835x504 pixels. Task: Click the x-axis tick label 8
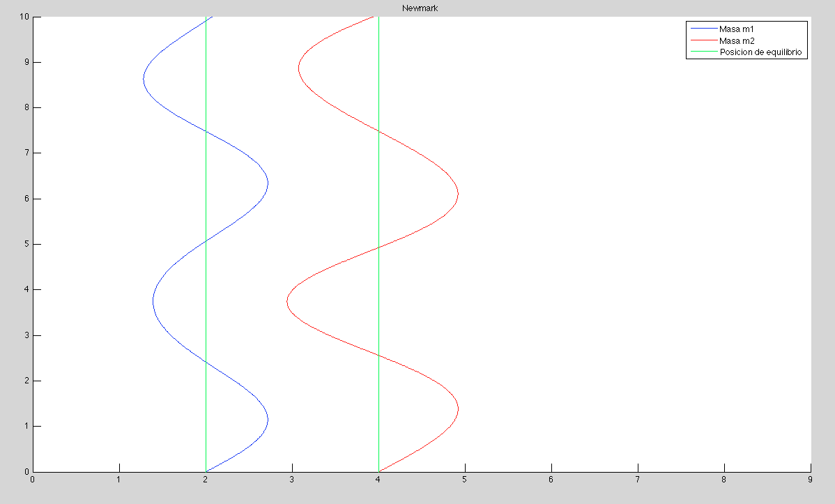pyautogui.click(x=724, y=480)
